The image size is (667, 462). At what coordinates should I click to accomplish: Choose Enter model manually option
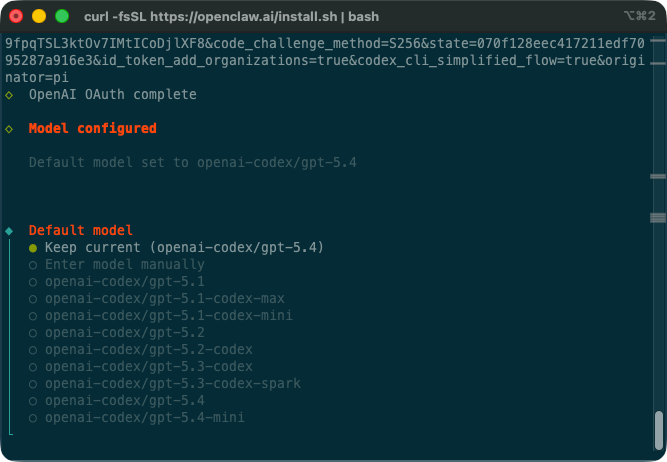click(124, 264)
